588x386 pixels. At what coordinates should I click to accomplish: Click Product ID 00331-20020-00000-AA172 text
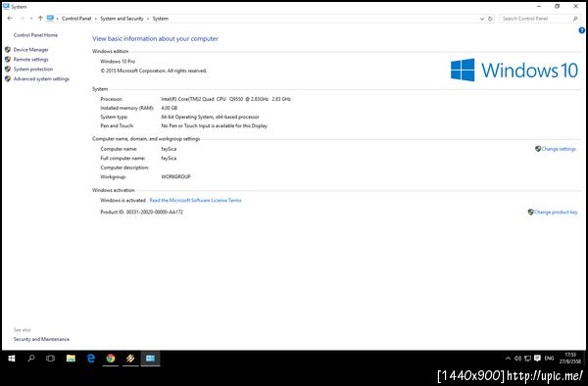pyautogui.click(x=142, y=212)
